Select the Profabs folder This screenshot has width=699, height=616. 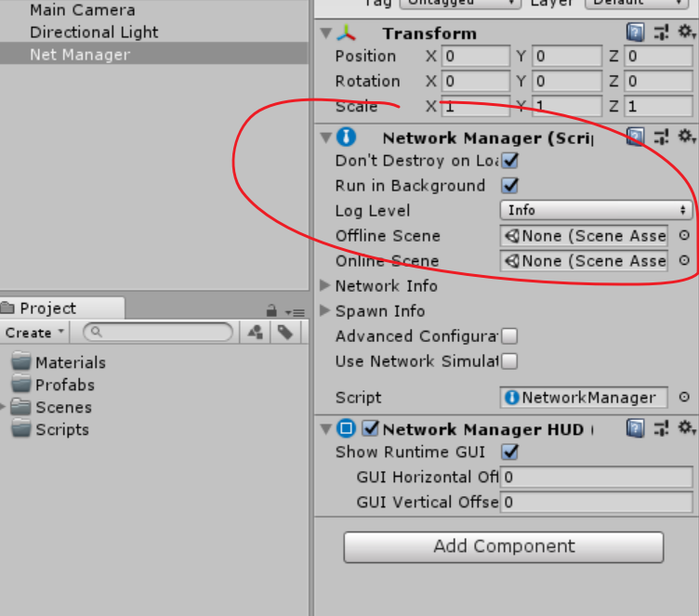click(54, 385)
